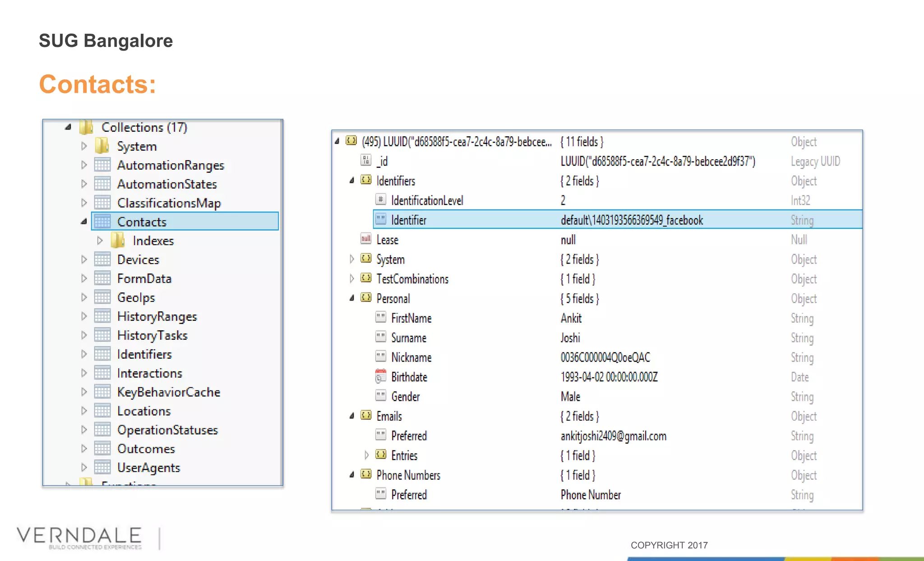Expand the TestCombinations object node
Viewport: 924px width, 561px height.
352,278
